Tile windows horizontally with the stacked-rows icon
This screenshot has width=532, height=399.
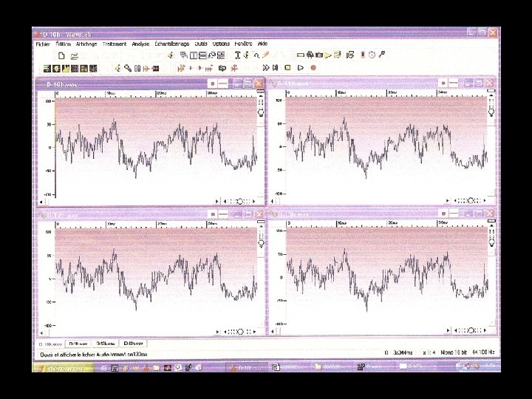tap(202, 55)
